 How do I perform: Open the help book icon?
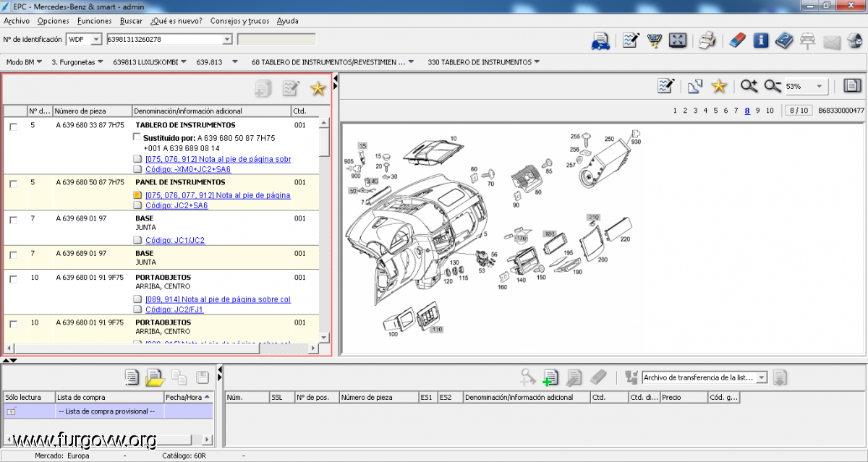[784, 40]
